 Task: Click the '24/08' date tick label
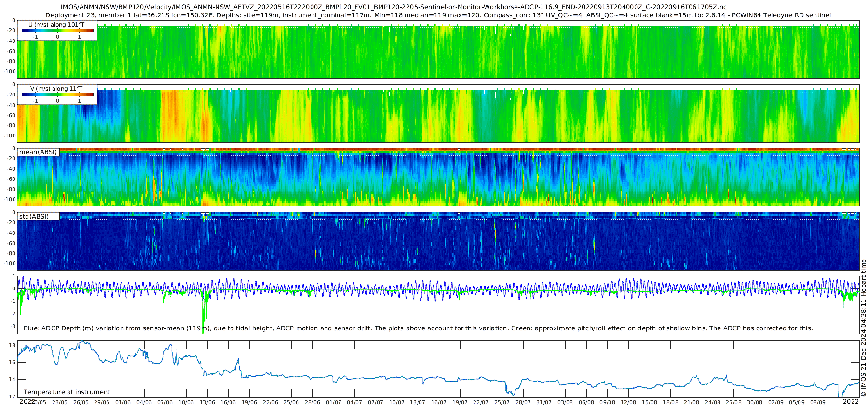(x=713, y=402)
